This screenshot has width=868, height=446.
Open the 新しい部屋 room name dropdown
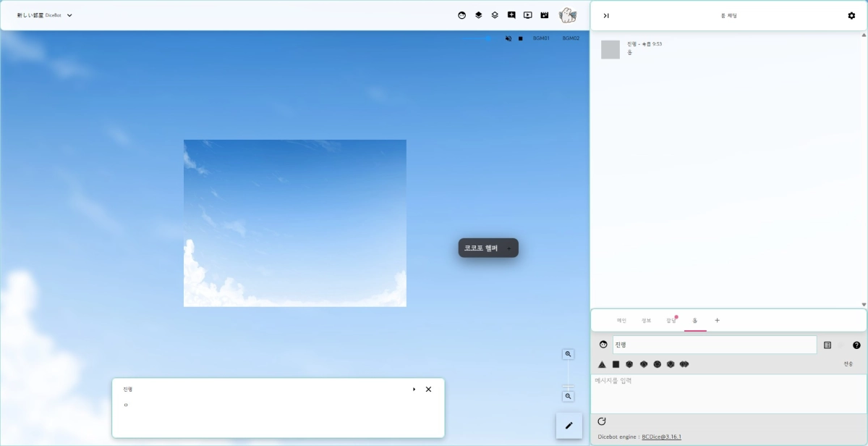click(69, 14)
